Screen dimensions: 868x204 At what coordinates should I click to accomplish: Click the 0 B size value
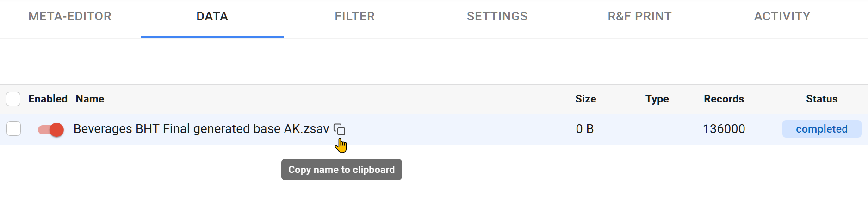(584, 129)
